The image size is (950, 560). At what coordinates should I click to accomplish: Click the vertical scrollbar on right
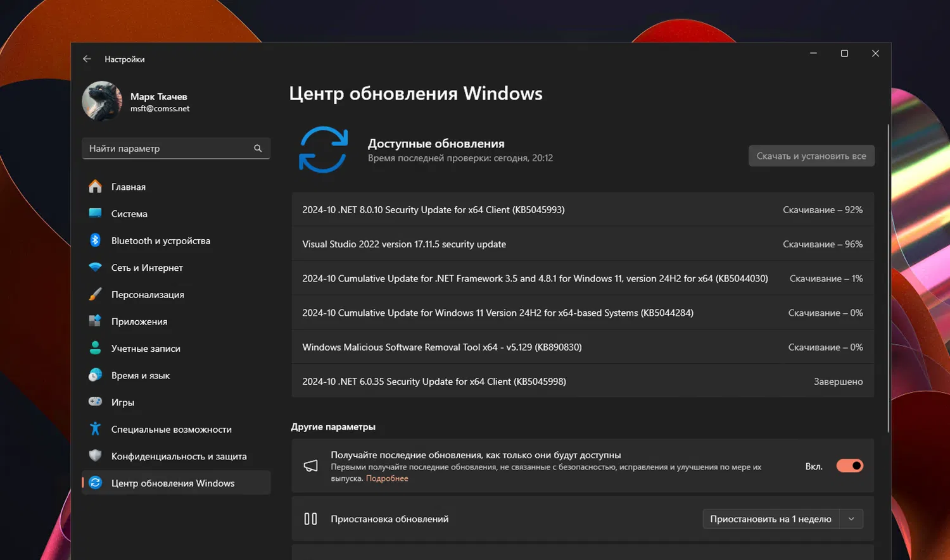[x=888, y=278]
